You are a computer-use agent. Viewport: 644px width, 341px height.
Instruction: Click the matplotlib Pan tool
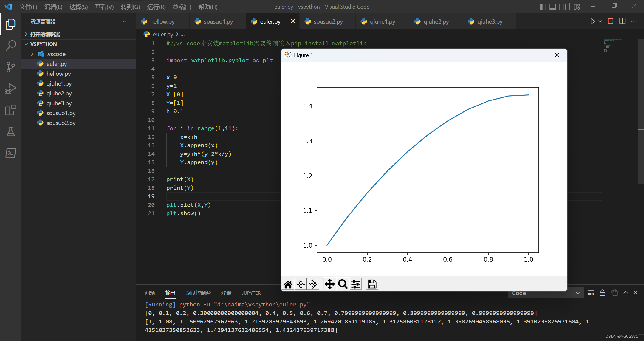tap(329, 284)
